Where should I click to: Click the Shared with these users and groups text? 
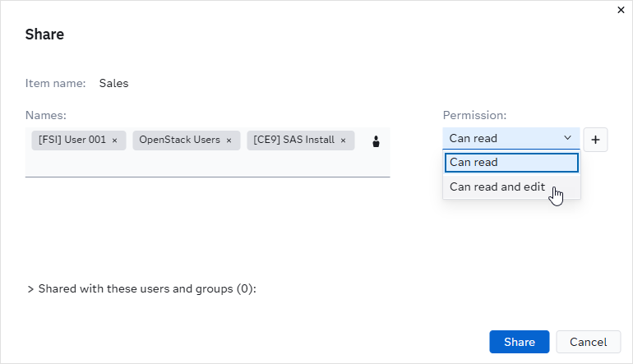147,289
